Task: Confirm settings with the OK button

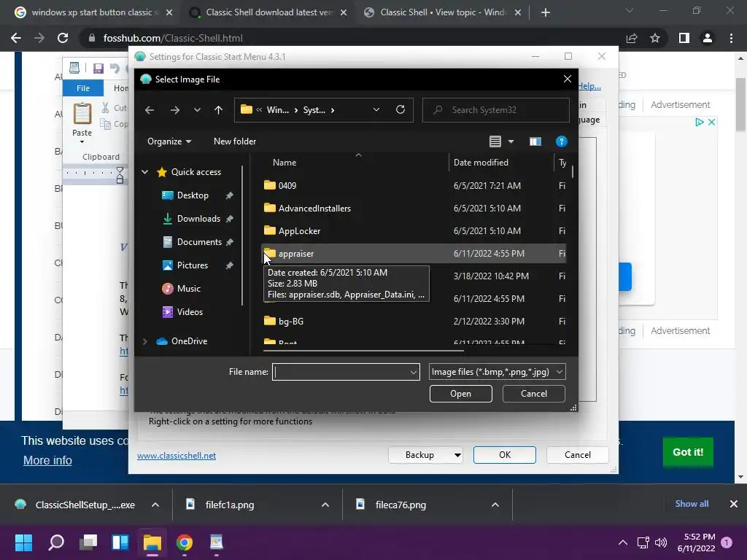Action: (x=505, y=455)
